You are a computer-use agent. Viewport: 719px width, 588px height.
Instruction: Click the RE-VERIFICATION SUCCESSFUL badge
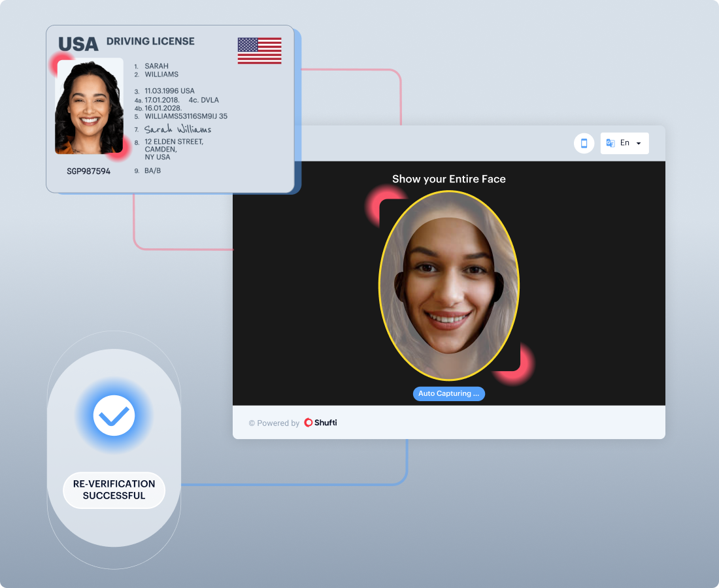pyautogui.click(x=114, y=490)
